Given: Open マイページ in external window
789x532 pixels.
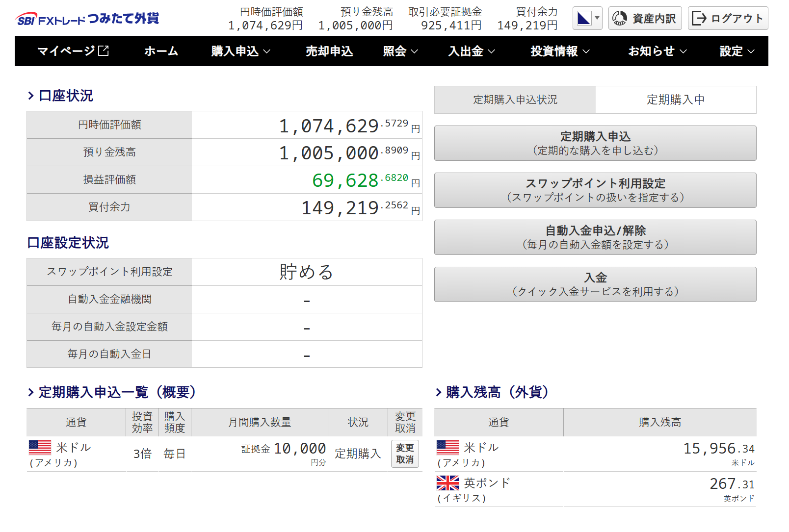Looking at the screenshot, I should click(73, 51).
